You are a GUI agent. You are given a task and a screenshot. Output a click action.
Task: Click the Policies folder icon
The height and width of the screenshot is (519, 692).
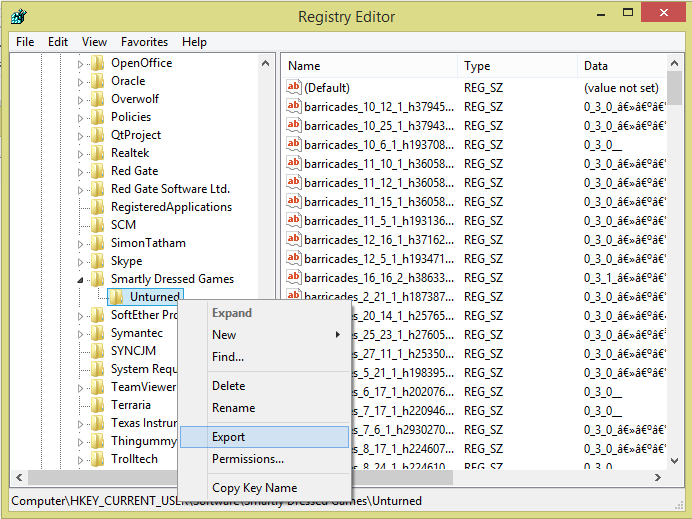pos(98,117)
